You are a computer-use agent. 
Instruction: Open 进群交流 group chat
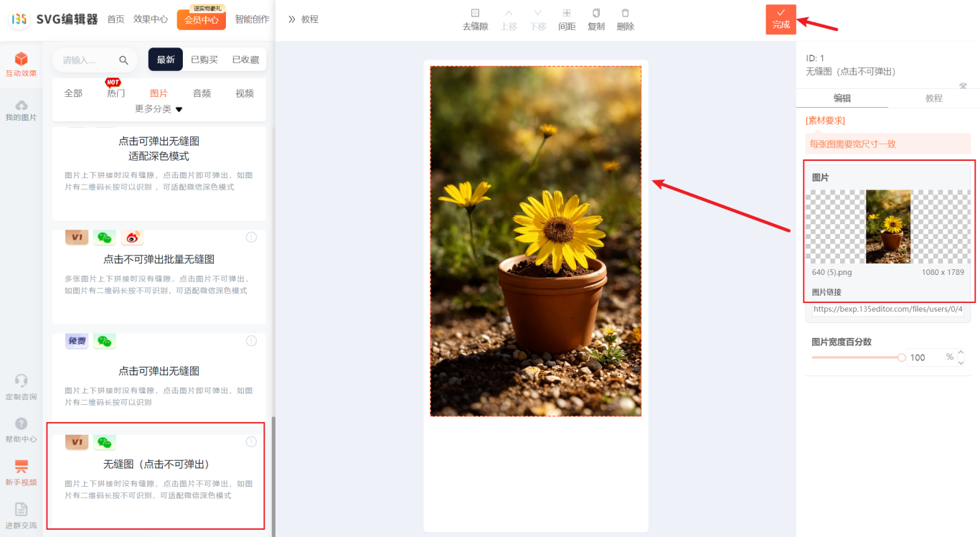(21, 516)
